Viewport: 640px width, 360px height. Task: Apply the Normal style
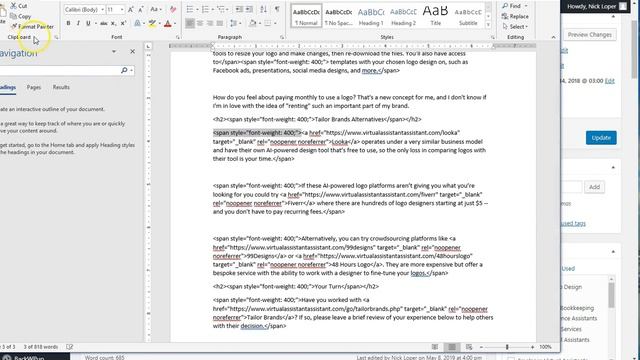pyautogui.click(x=307, y=16)
